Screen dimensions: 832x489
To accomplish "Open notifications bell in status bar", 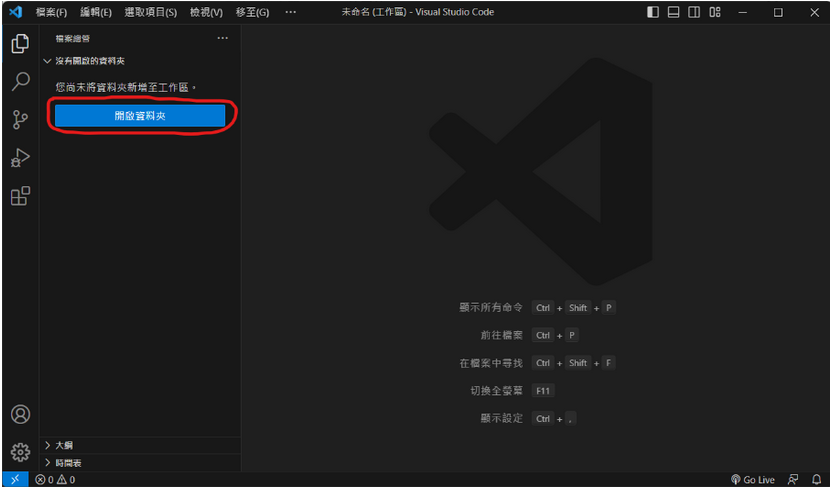I will pos(817,479).
